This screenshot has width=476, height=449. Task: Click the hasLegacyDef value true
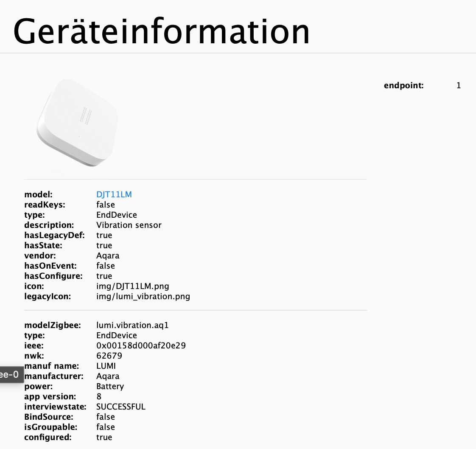click(x=104, y=235)
